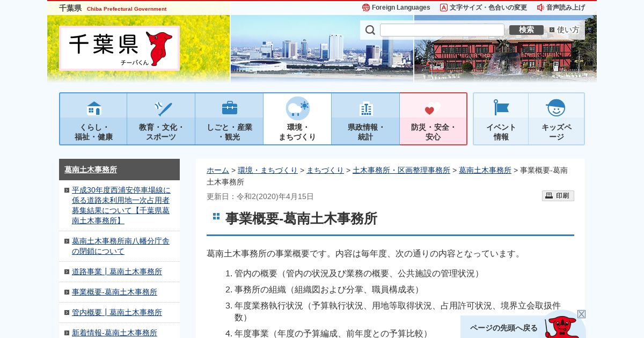
Task: Open 土木事務所・区画整理事務所 breadcrumb link
Action: coord(401,170)
